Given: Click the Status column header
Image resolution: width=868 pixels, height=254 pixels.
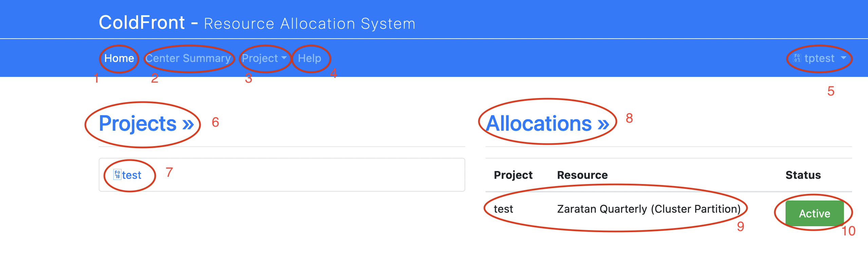Looking at the screenshot, I should pyautogui.click(x=803, y=175).
